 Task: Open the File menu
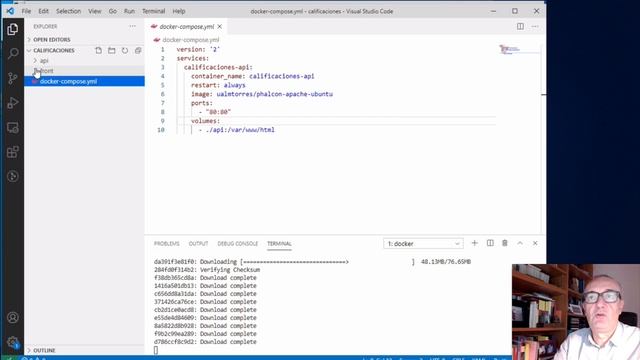pos(26,11)
